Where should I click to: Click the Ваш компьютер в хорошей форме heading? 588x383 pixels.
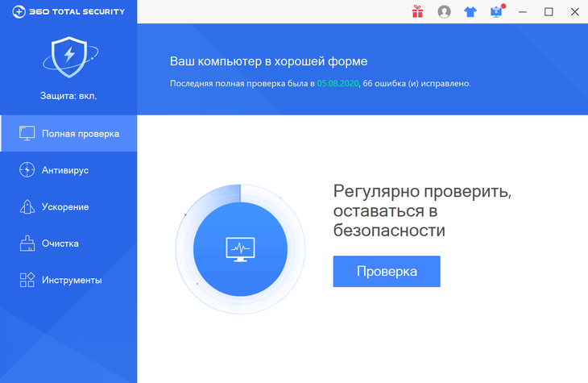tap(269, 61)
